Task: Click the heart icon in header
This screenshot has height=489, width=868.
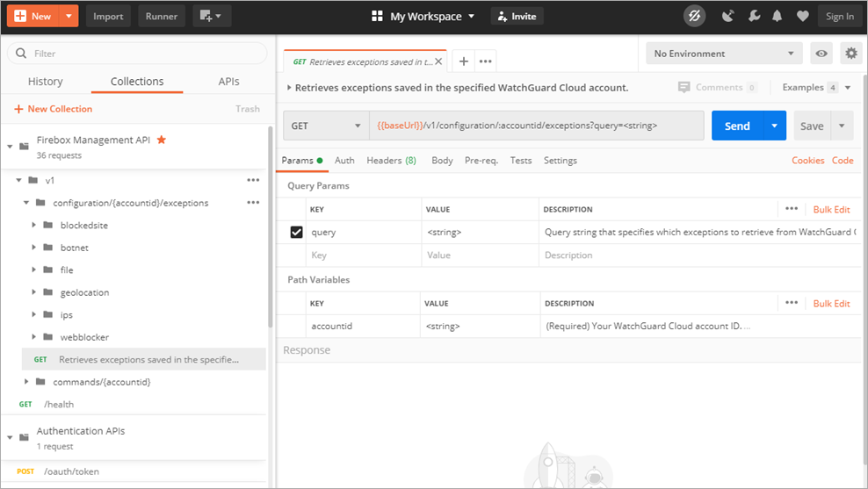Action: 802,16
